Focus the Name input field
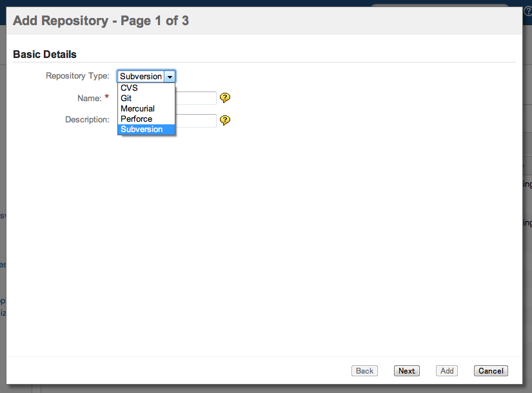532x393 pixels. click(195, 98)
